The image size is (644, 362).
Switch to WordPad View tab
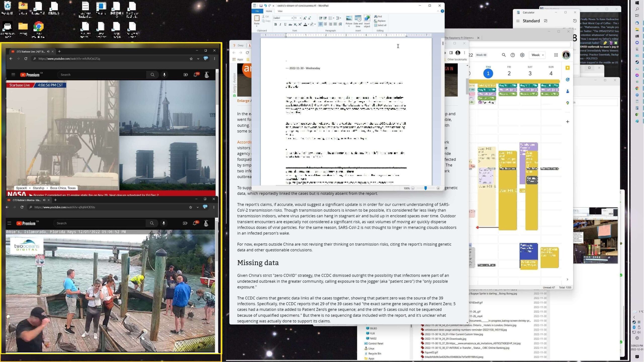click(x=280, y=11)
